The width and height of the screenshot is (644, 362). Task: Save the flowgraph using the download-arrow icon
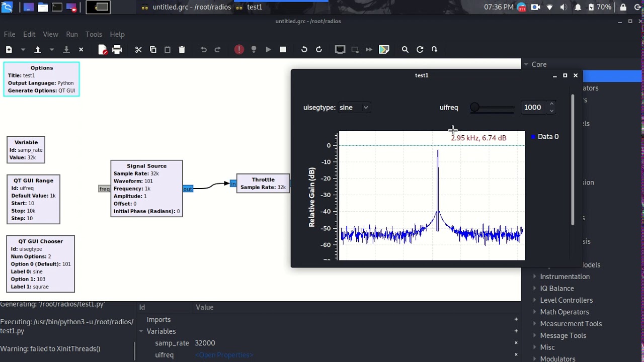[x=66, y=49]
